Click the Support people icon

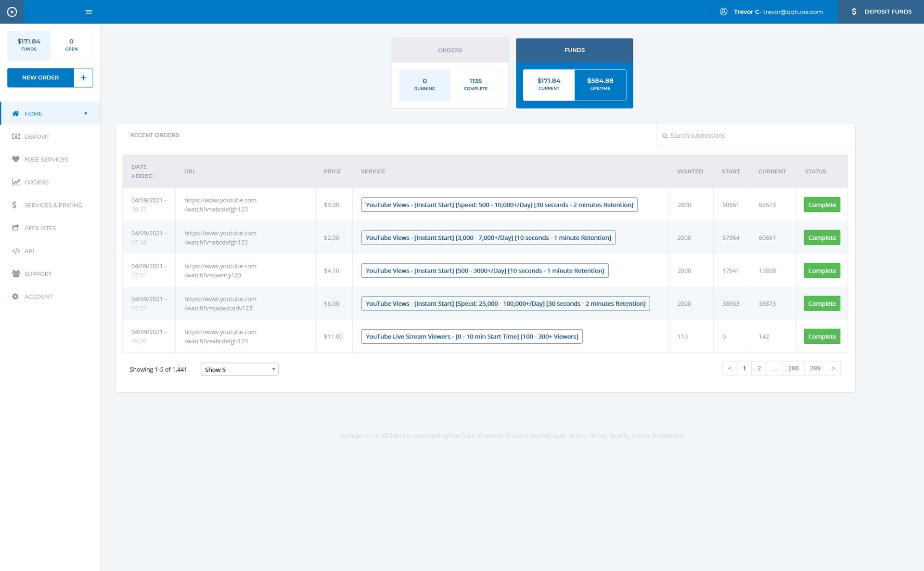[16, 274]
